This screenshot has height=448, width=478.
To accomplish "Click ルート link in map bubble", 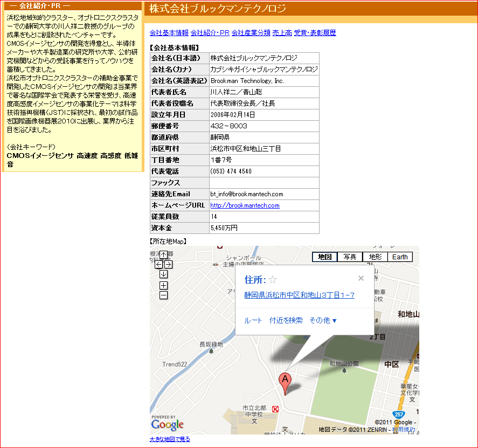I will [x=253, y=320].
